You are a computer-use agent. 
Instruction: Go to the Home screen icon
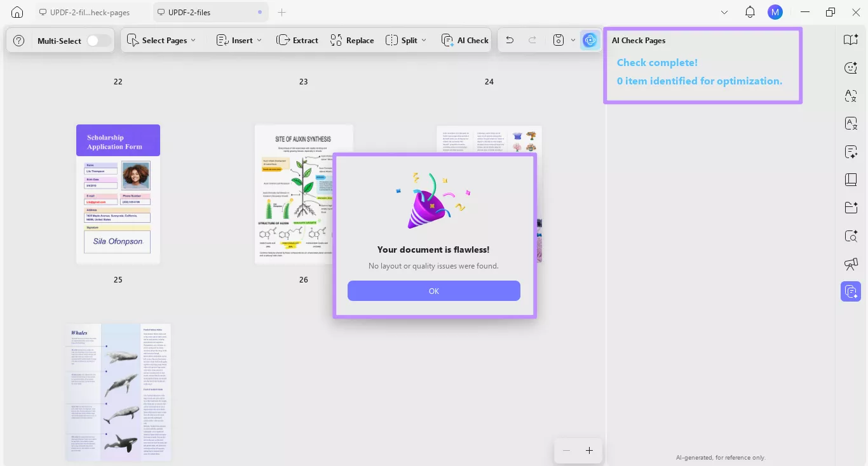point(17,12)
